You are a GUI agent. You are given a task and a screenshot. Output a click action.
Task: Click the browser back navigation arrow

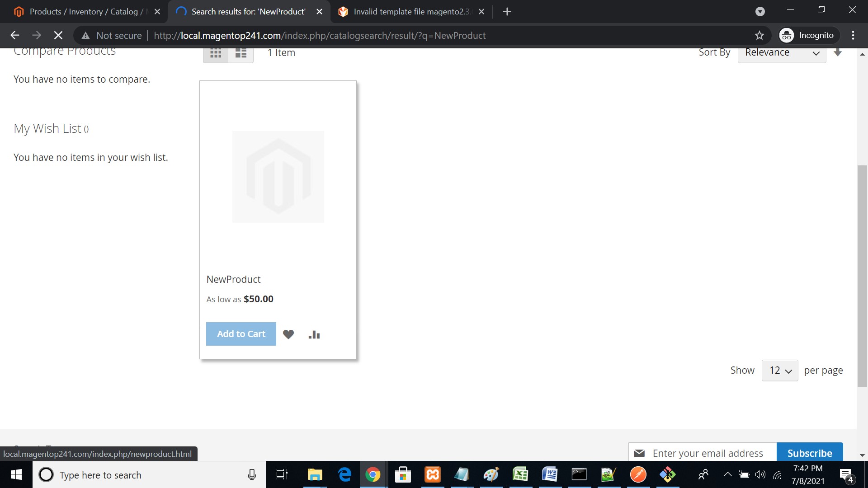[x=15, y=35]
